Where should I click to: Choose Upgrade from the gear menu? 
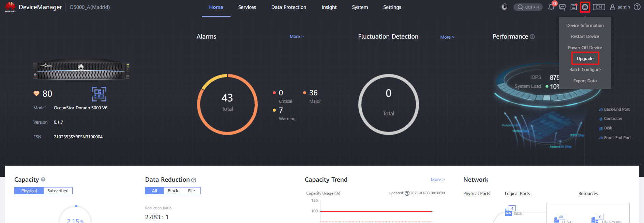point(585,59)
